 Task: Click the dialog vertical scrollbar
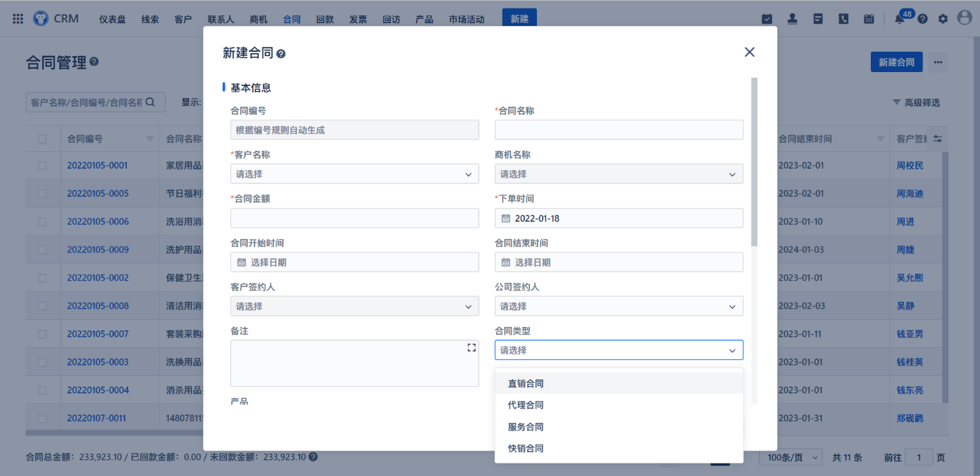click(754, 162)
